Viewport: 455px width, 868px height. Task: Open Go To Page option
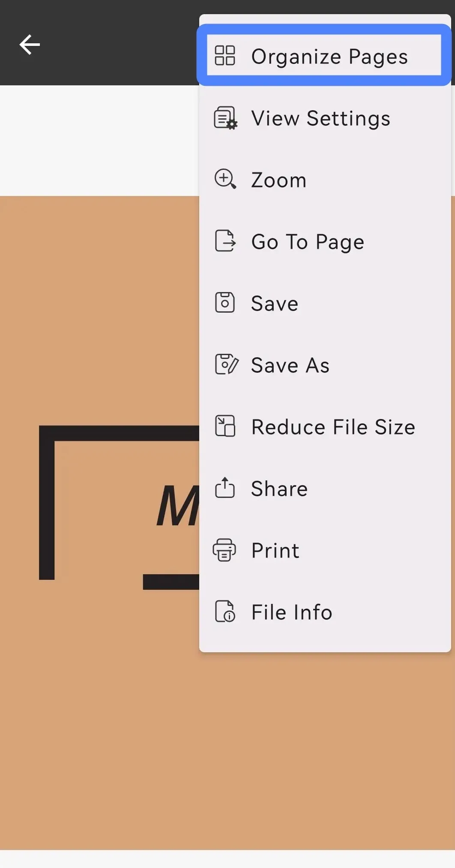(x=307, y=241)
